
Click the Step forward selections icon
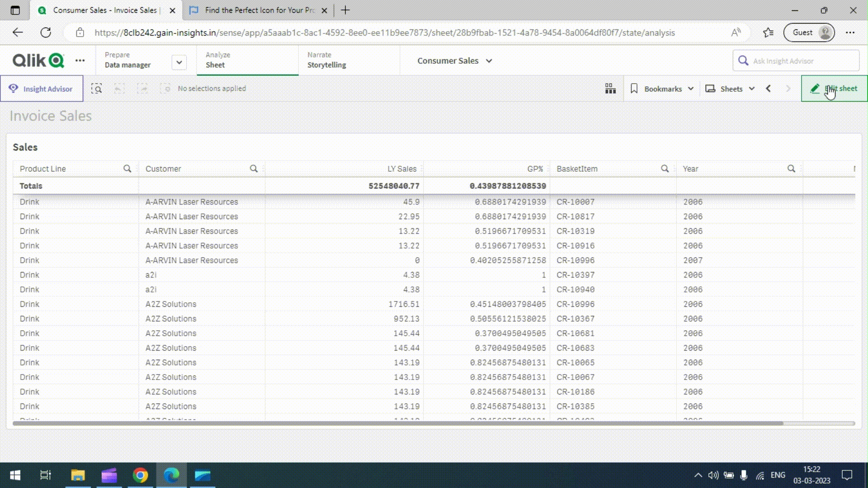pyautogui.click(x=142, y=89)
